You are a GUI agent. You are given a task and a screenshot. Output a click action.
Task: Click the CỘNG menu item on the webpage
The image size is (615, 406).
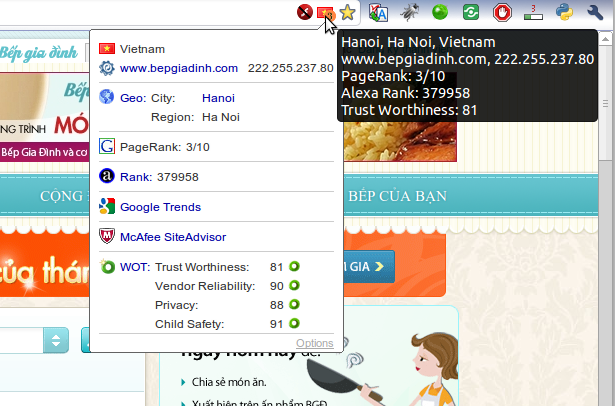[x=62, y=196]
